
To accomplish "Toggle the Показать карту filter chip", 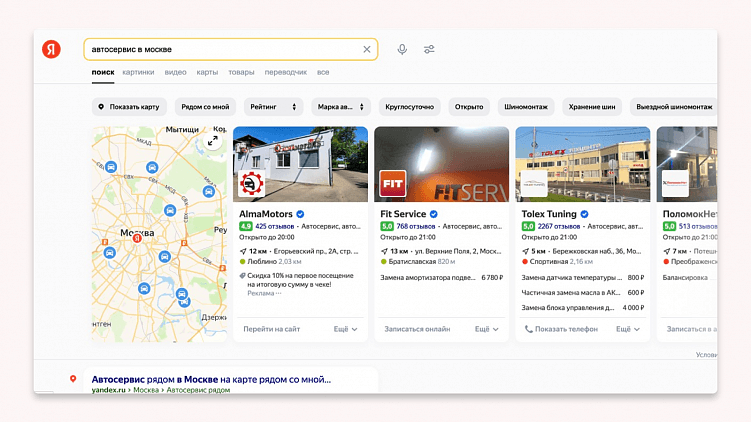I will point(129,107).
